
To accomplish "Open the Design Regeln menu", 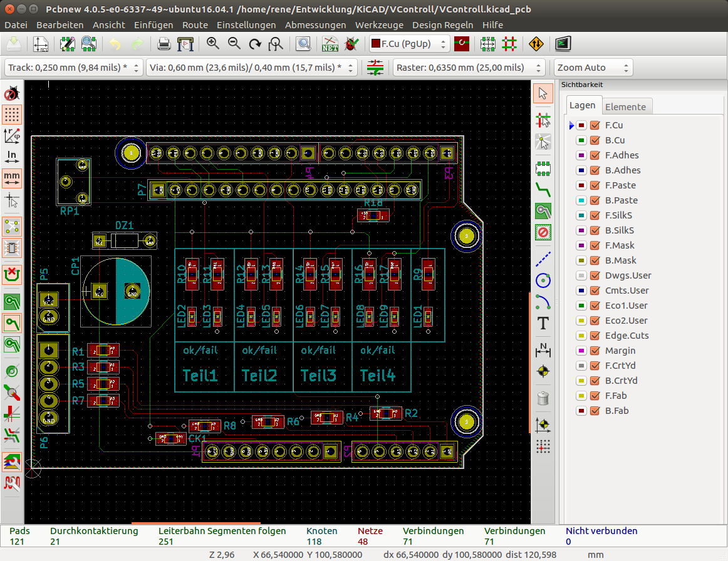I will coord(442,25).
